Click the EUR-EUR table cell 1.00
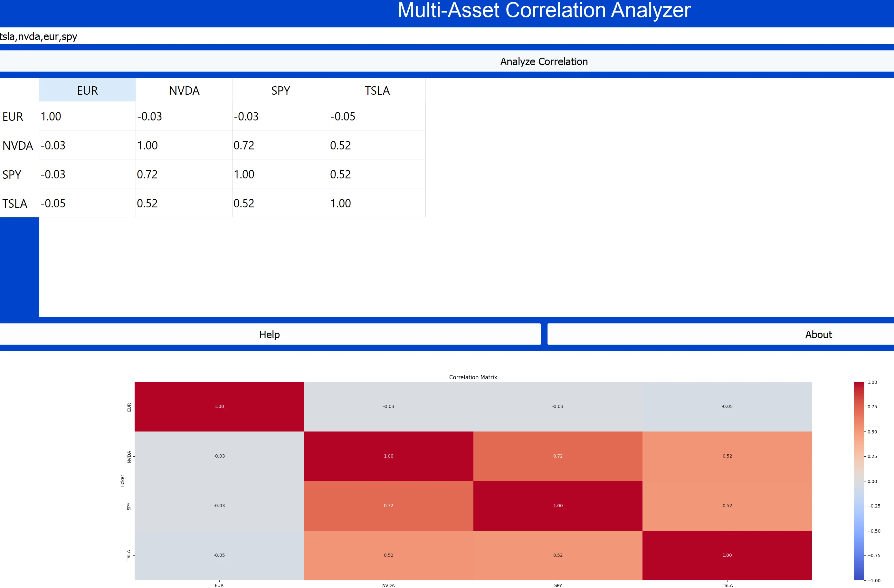The image size is (894, 588). click(x=87, y=116)
